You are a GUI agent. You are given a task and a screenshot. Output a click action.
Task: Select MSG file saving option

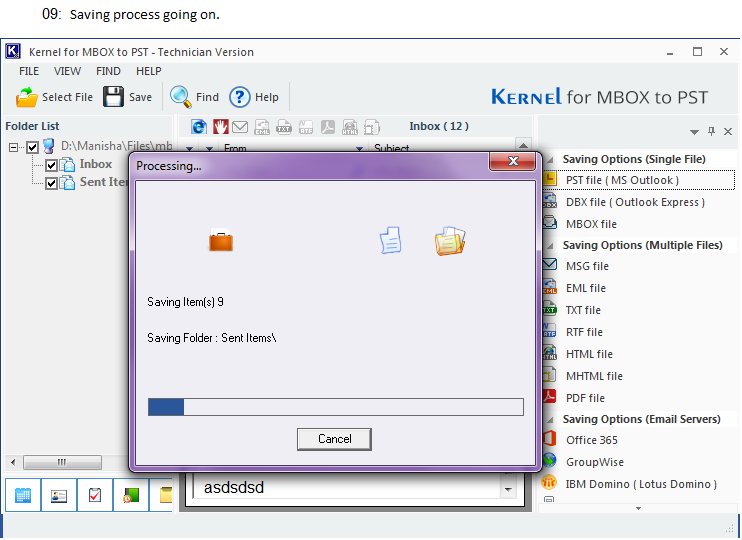(x=587, y=266)
